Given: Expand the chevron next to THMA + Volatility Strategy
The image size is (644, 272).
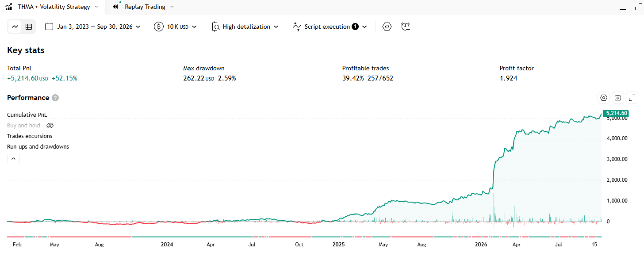Looking at the screenshot, I should tap(96, 7).
